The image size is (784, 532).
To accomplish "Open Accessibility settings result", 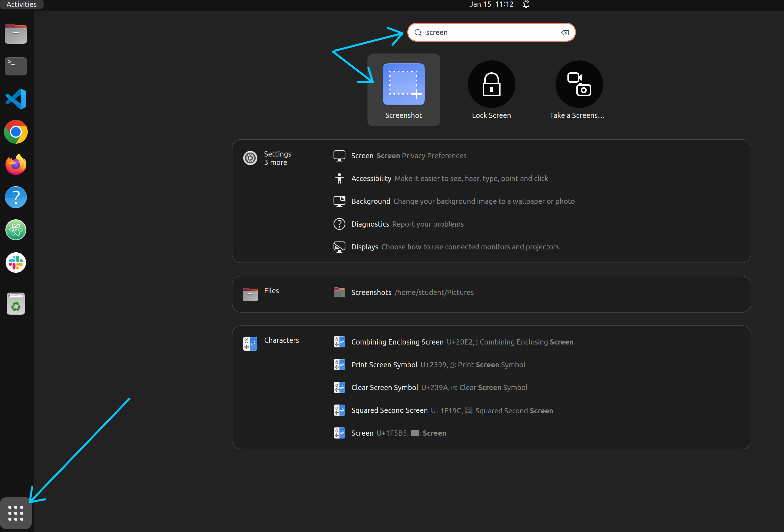I will click(x=441, y=178).
